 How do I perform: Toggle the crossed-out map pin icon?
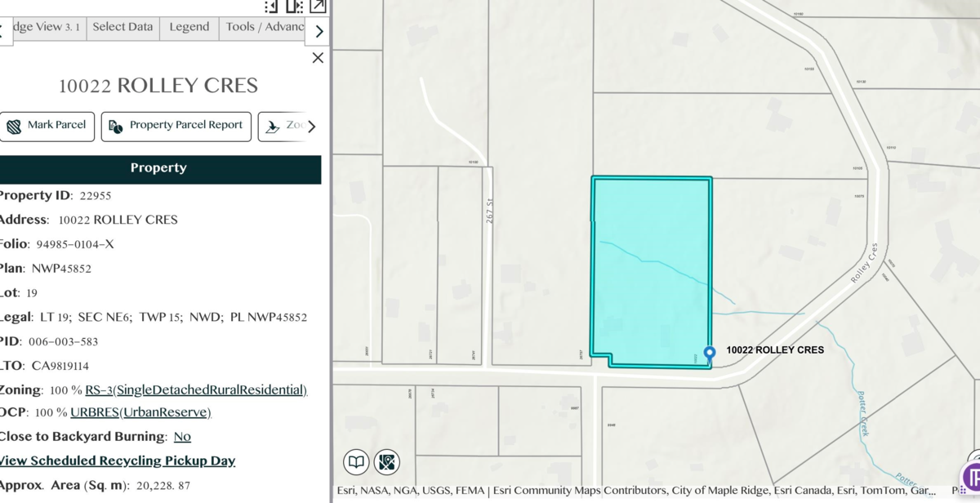387,462
